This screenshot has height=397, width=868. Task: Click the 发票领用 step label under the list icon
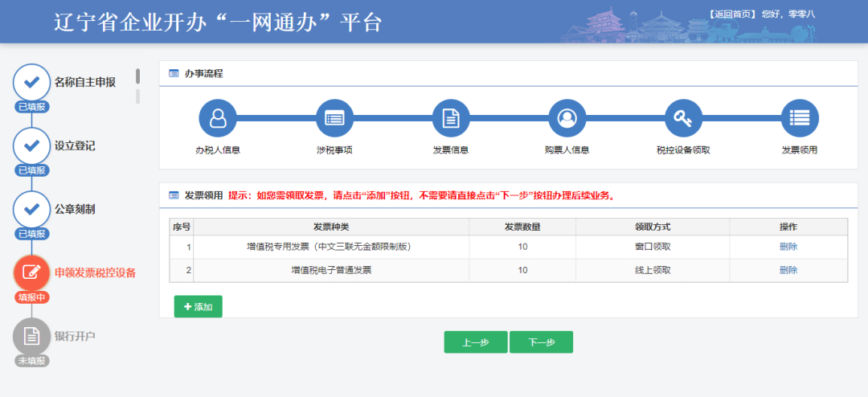point(800,150)
